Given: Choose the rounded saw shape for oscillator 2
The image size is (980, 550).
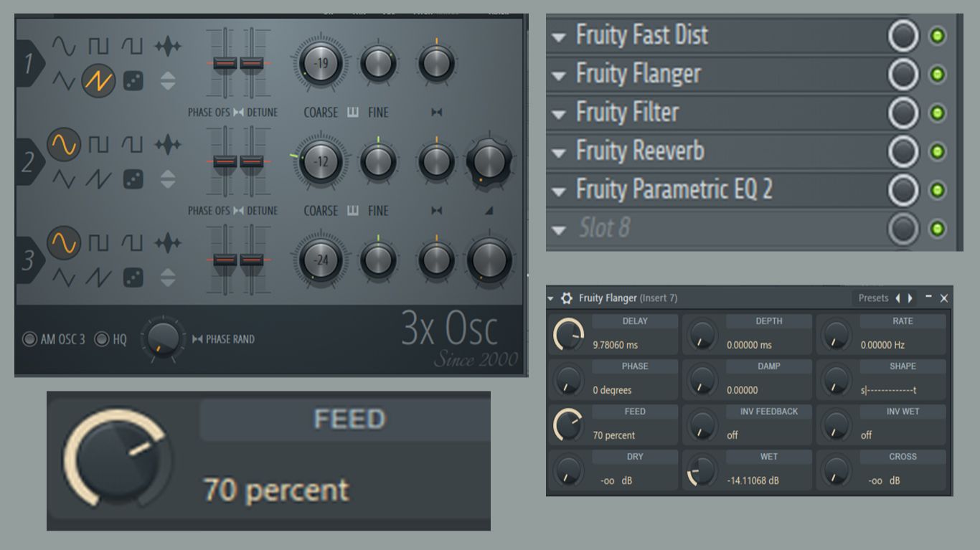Looking at the screenshot, I should click(132, 146).
